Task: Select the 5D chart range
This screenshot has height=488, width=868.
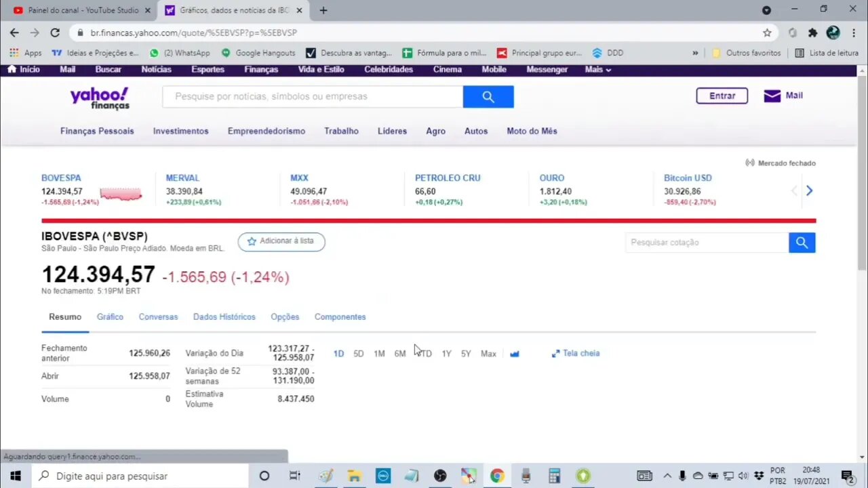Action: click(358, 354)
